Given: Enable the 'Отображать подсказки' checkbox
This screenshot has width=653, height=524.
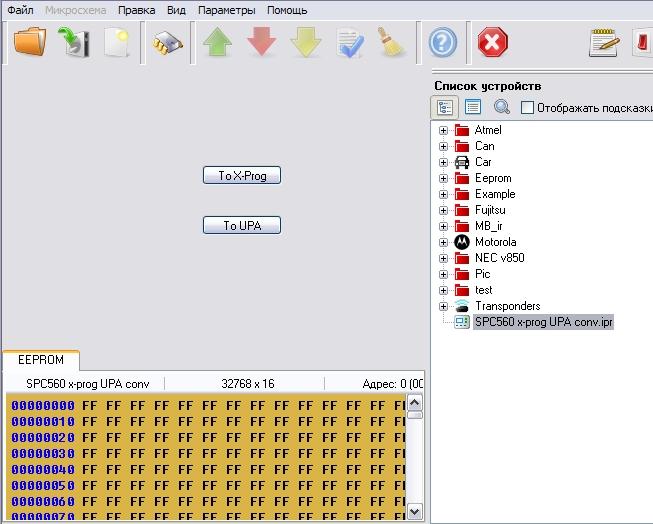Looking at the screenshot, I should [527, 108].
